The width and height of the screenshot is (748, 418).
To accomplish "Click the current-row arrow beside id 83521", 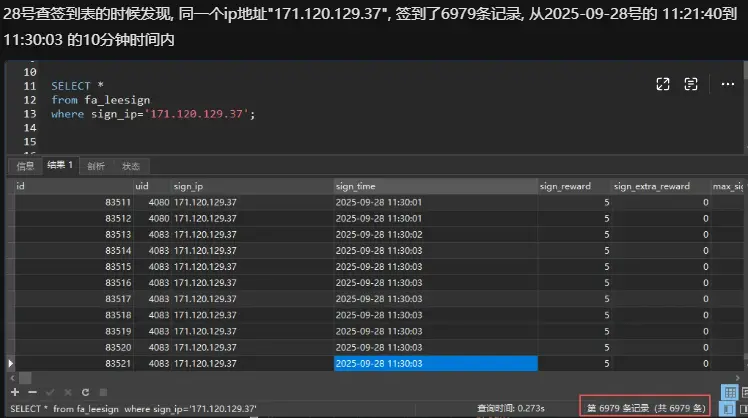I will (10, 364).
